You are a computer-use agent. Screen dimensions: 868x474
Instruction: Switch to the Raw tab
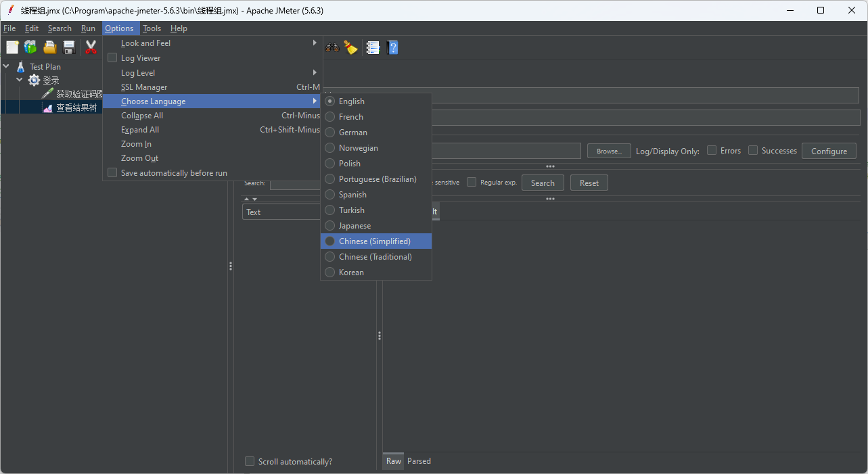coord(394,461)
